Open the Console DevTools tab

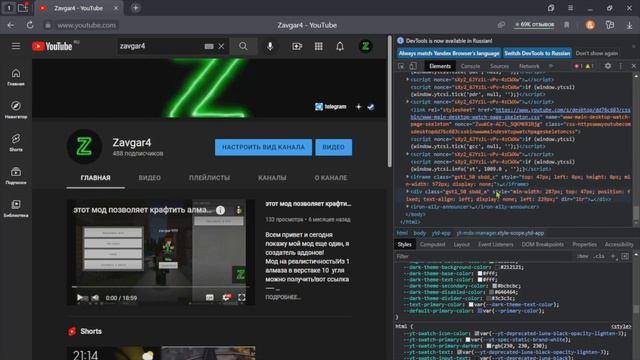[x=470, y=66]
